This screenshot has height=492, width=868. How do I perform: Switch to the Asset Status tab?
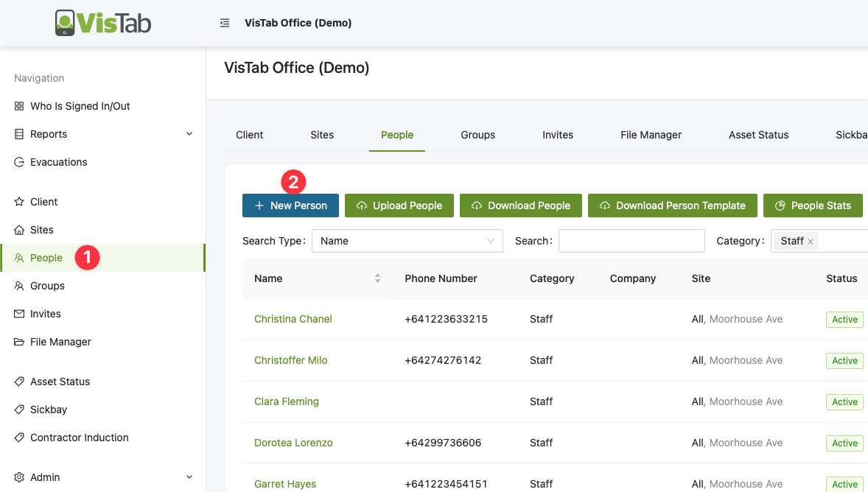pyautogui.click(x=758, y=135)
